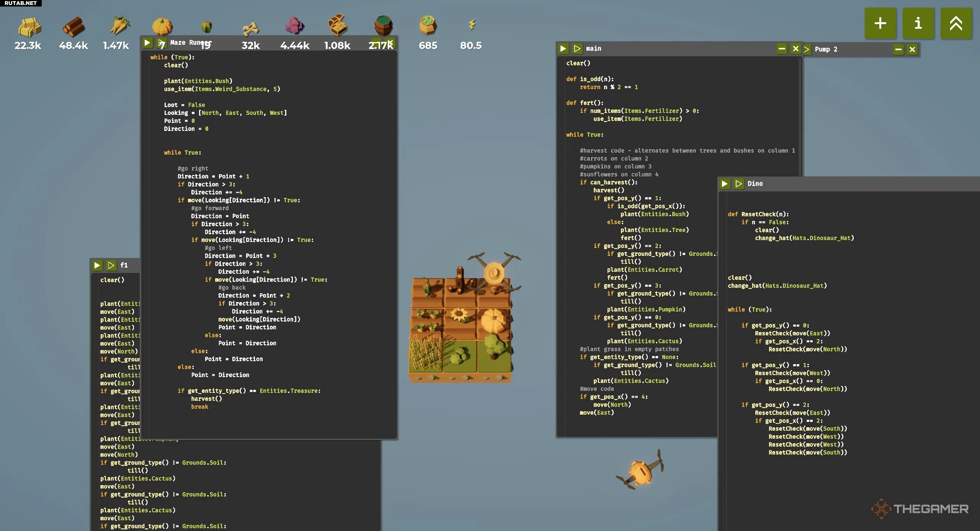Open the unlocks upgrade tree button

click(x=956, y=23)
